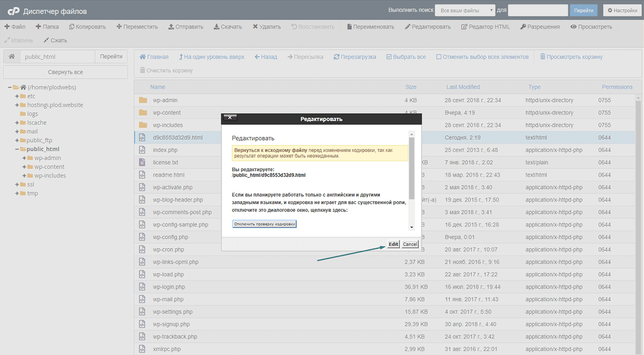Focus the public_html path field
The image size is (644, 355).
pos(57,57)
